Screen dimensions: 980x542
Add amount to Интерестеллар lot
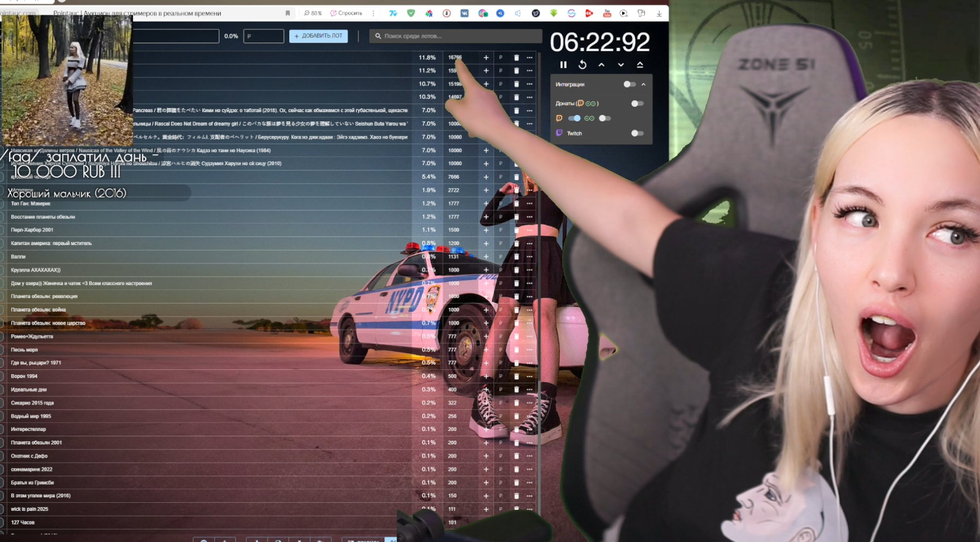[x=486, y=429]
